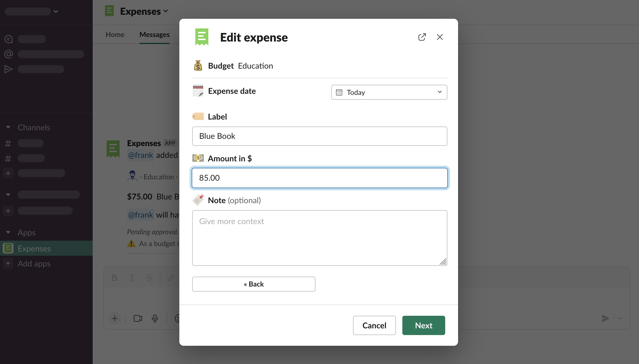This screenshot has height=364, width=639.
Task: Switch to the Messages tab
Action: click(154, 35)
